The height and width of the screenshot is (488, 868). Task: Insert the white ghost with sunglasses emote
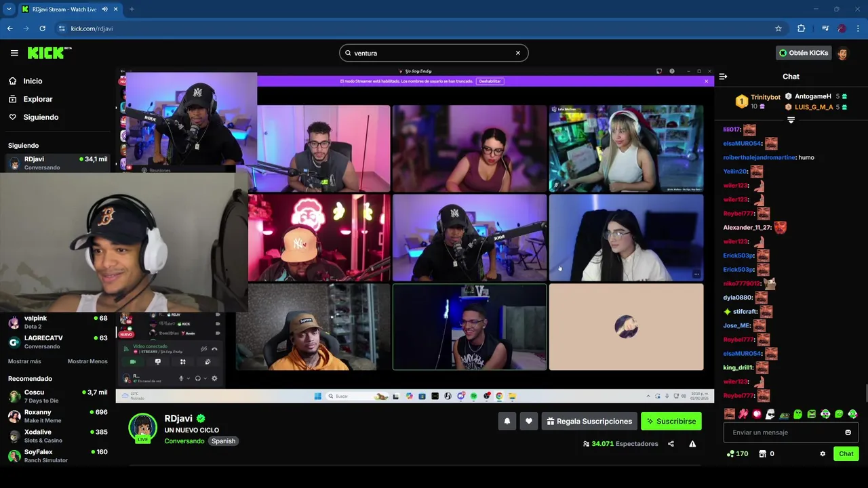pyautogui.click(x=770, y=413)
